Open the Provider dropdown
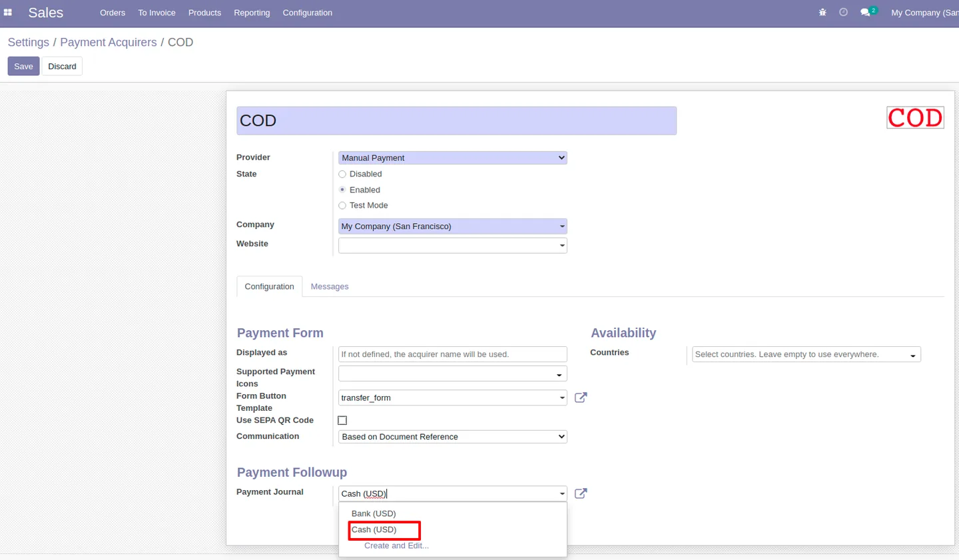This screenshot has width=959, height=560. pyautogui.click(x=453, y=158)
